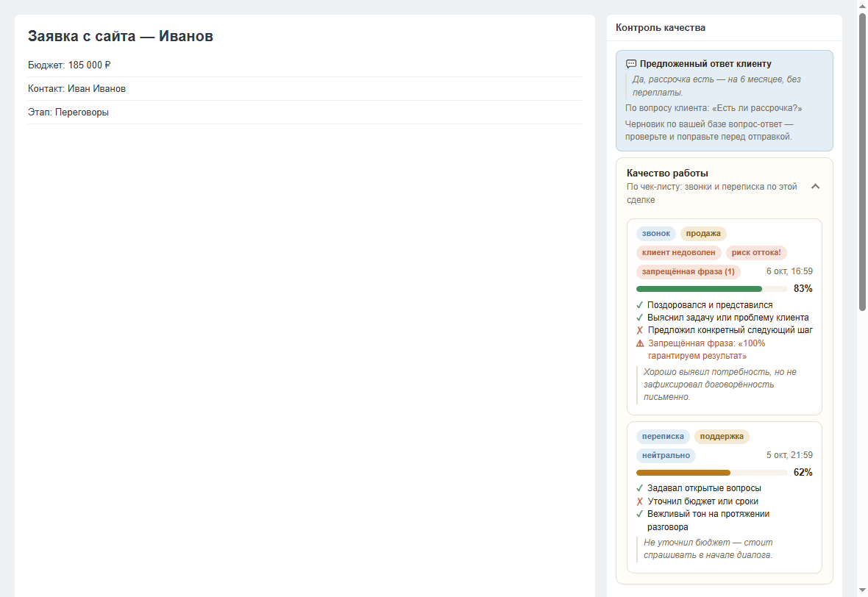Click the warning triangle beside Запрещённая фраза
Image resolution: width=868 pixels, height=597 pixels.
pyautogui.click(x=640, y=343)
